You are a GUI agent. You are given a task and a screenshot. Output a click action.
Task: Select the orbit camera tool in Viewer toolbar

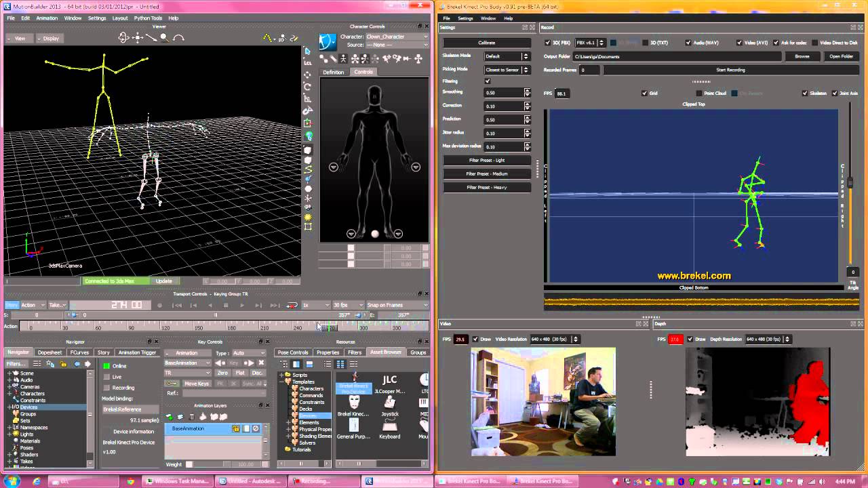pos(124,38)
